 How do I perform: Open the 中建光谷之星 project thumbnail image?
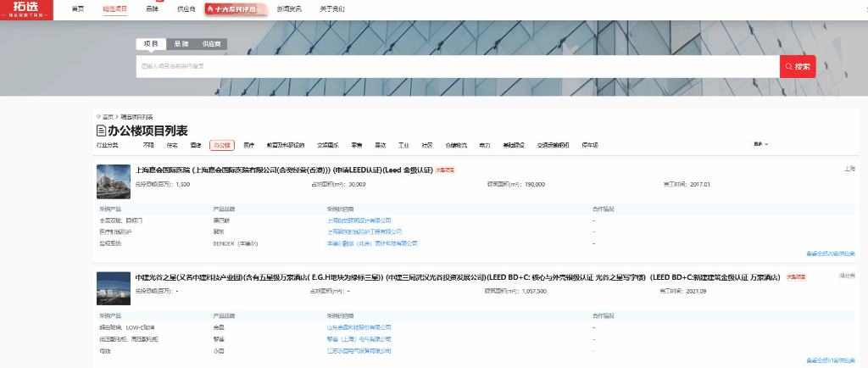point(114,289)
